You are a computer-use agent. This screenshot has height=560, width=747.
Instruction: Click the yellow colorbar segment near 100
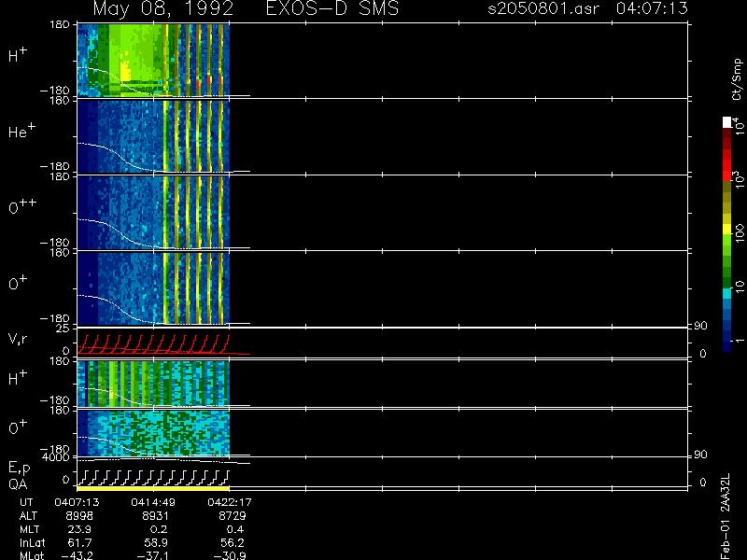727,230
